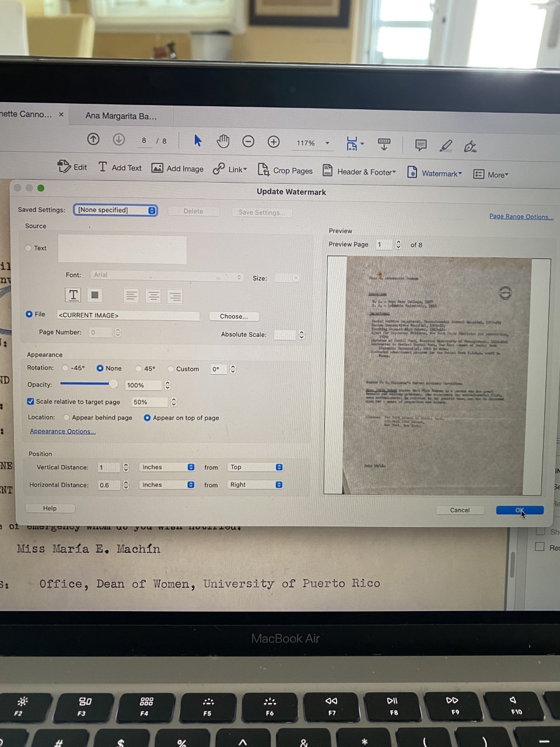Select Appear behind page option
The image size is (560, 747).
(66, 417)
